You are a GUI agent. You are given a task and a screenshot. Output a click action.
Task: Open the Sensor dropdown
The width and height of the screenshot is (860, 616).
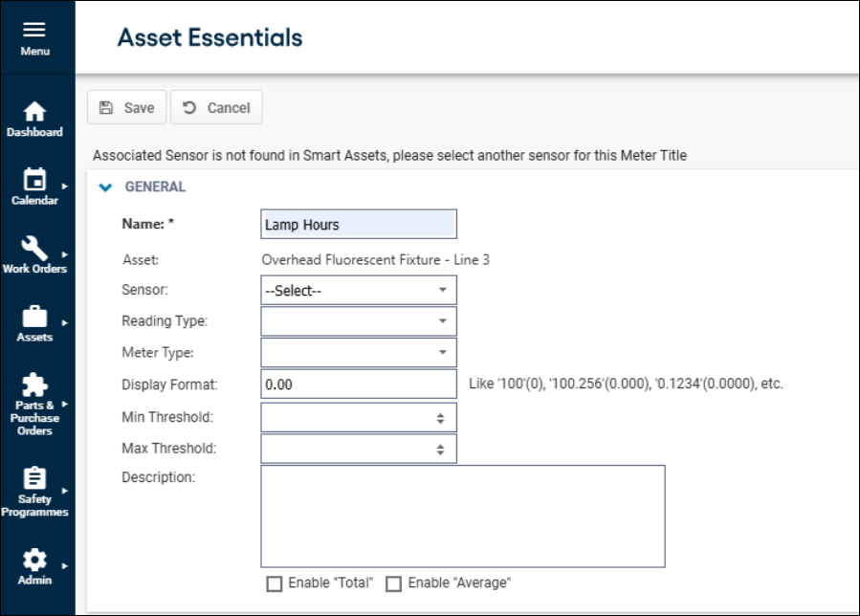(x=358, y=290)
